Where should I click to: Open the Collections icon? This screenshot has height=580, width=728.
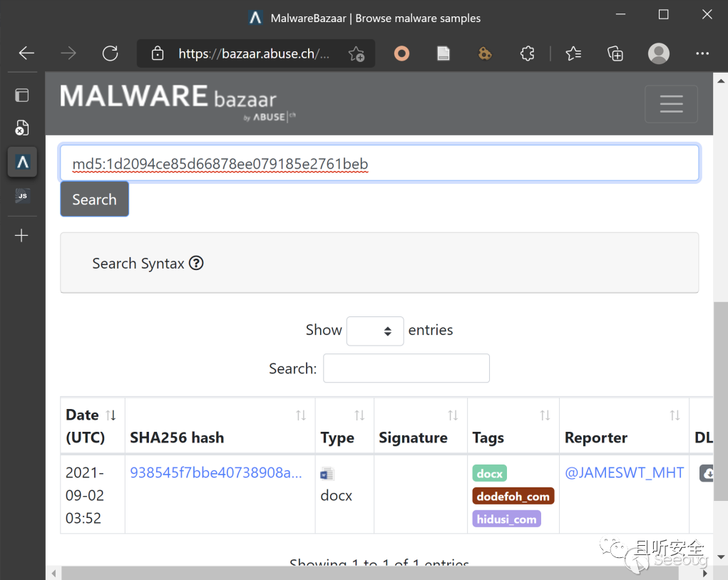tap(615, 53)
